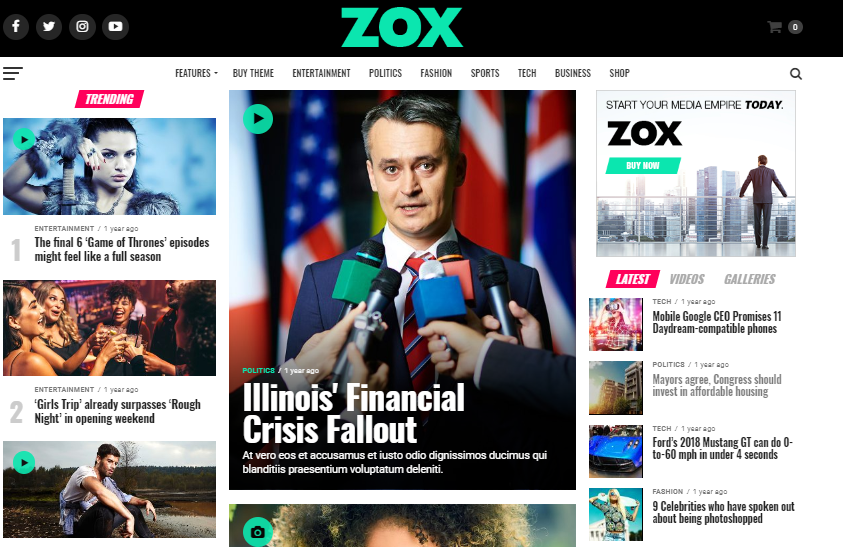Open the Facebook social icon
Viewport: 843px width, 547px height.
coord(16,26)
